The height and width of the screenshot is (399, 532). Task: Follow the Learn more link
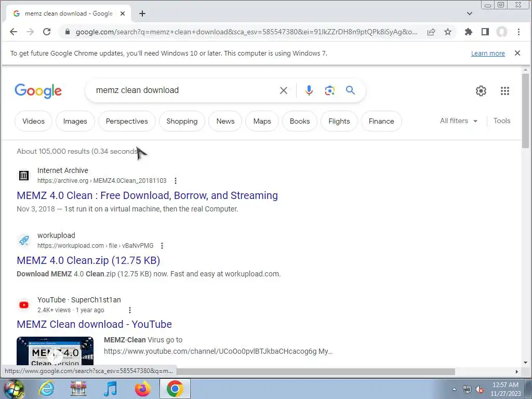point(488,54)
